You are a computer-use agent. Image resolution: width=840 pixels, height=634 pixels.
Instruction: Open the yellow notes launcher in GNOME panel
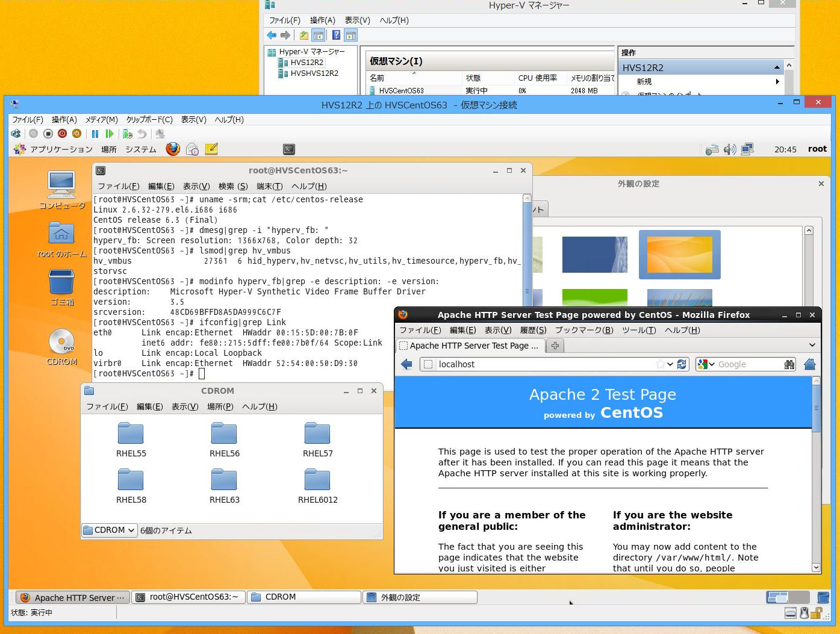211,149
